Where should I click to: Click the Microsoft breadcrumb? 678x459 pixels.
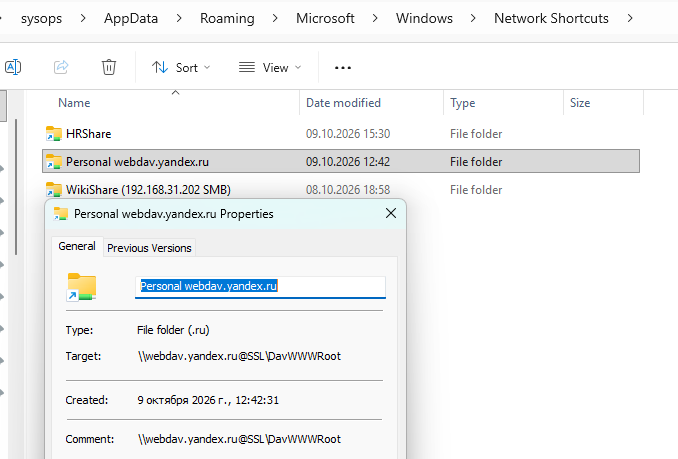pyautogui.click(x=325, y=18)
